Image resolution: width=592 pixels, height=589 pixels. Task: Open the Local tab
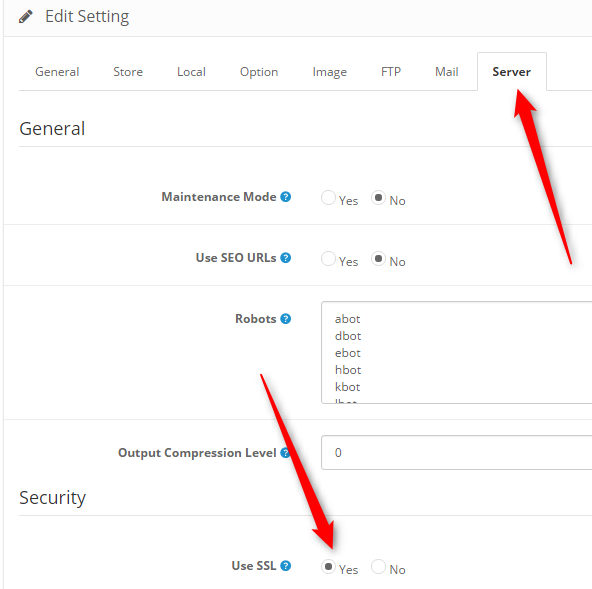pos(191,72)
